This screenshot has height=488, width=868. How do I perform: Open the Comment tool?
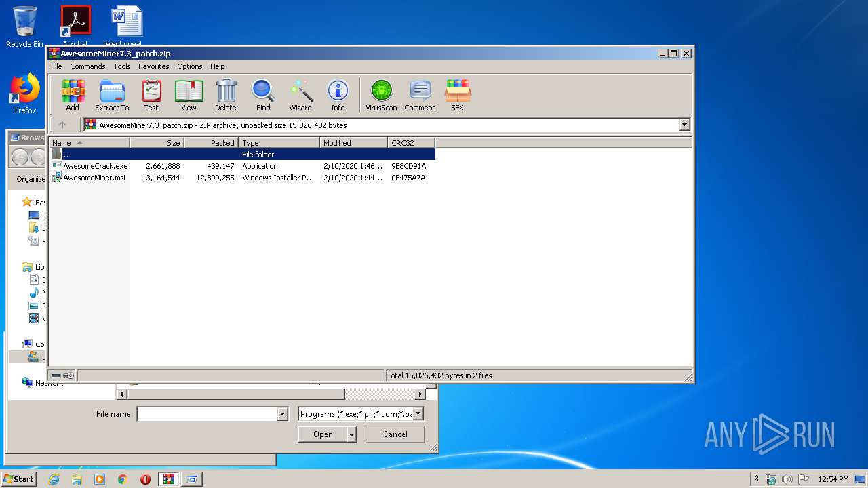click(420, 95)
